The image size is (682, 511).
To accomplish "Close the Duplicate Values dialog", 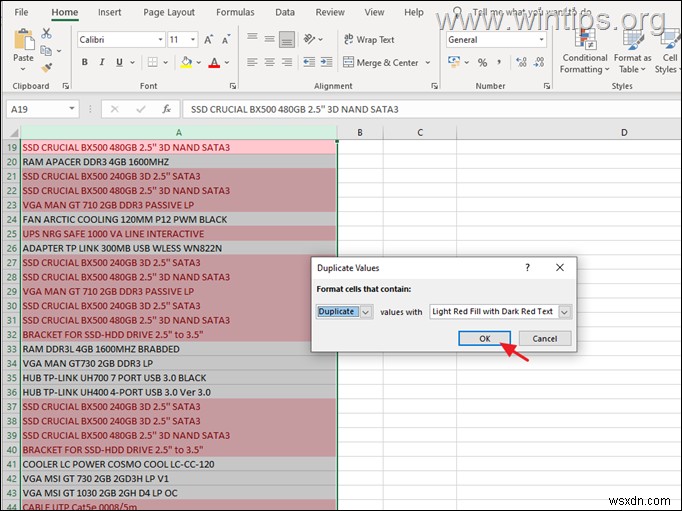I will 560,267.
